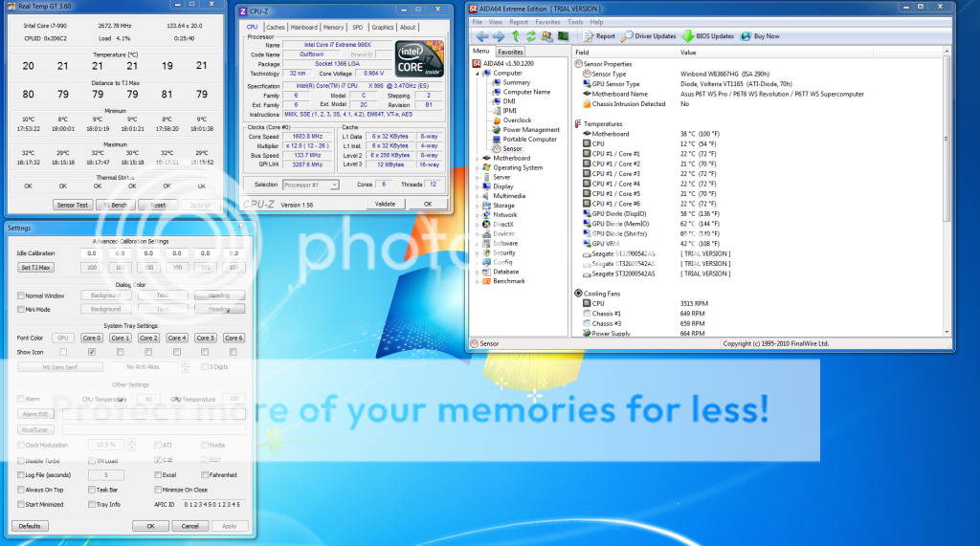Enable Start Minimized checkbox
The height and width of the screenshot is (546, 980).
(x=21, y=504)
